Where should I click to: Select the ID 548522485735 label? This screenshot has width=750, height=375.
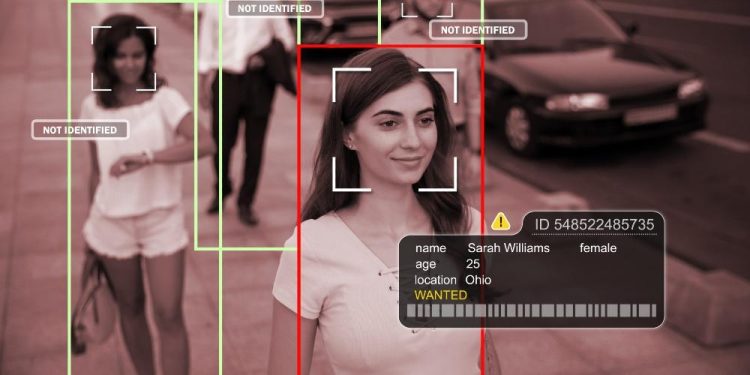594,224
